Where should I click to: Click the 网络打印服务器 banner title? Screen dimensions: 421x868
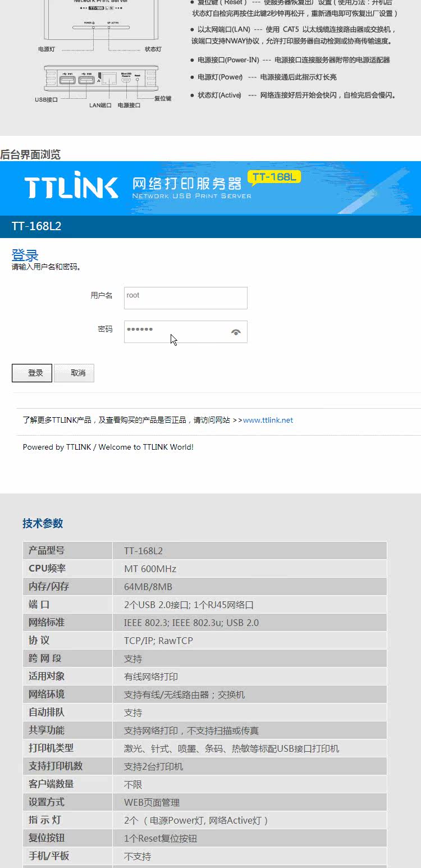(x=187, y=184)
